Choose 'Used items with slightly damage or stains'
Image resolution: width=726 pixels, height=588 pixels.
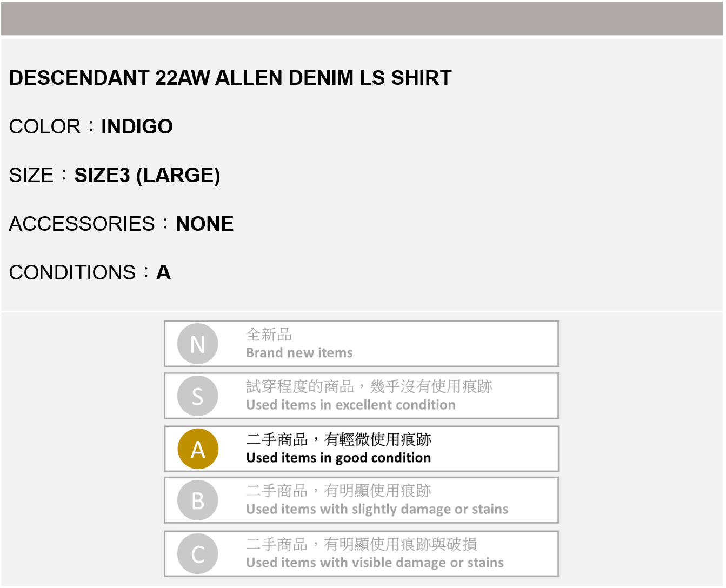tap(377, 509)
